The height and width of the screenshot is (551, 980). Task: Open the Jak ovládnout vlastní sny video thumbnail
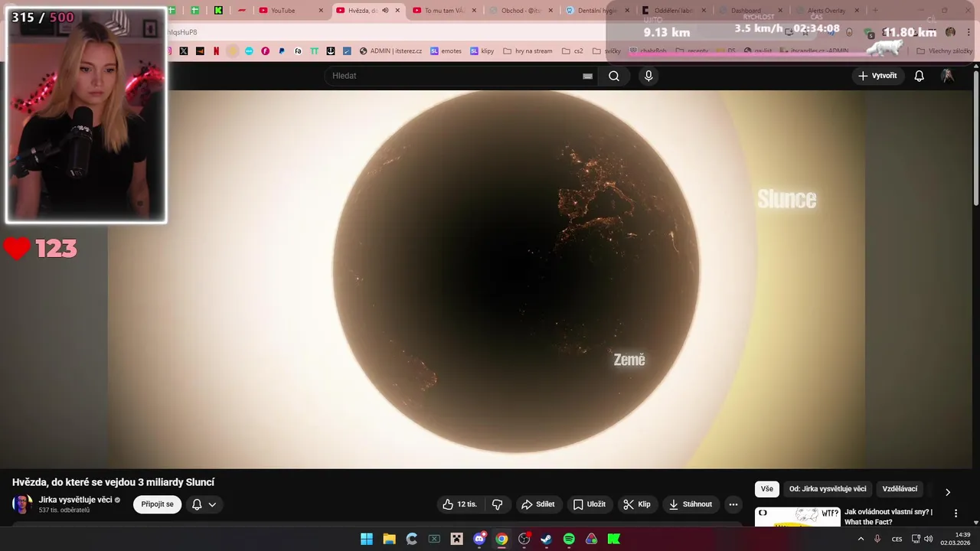[x=797, y=517]
